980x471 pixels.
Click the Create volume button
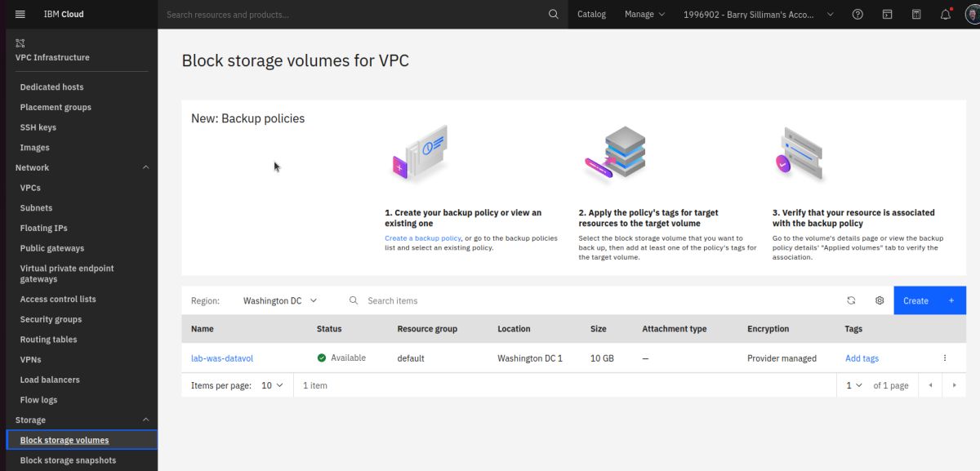pos(929,300)
